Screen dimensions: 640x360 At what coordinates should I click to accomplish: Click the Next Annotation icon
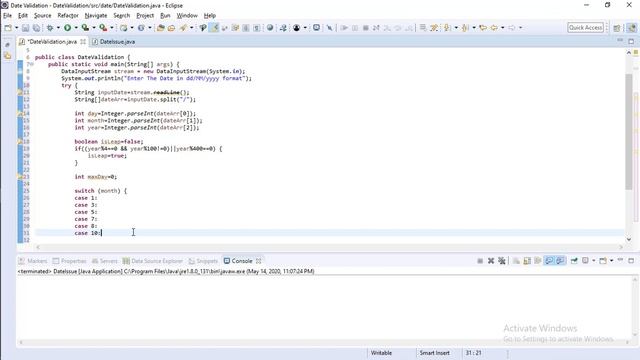click(x=447, y=28)
